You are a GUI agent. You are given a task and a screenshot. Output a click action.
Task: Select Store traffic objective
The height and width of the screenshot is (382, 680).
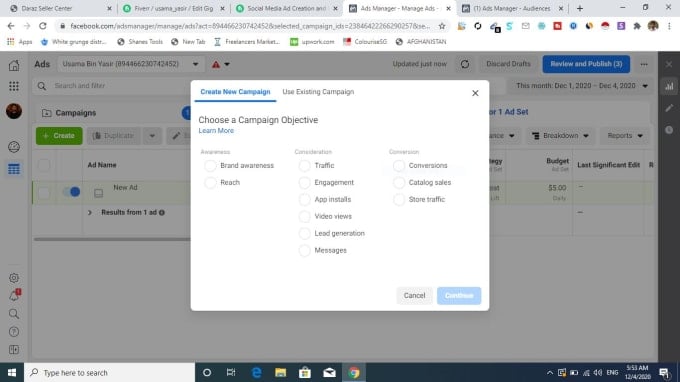(x=399, y=199)
